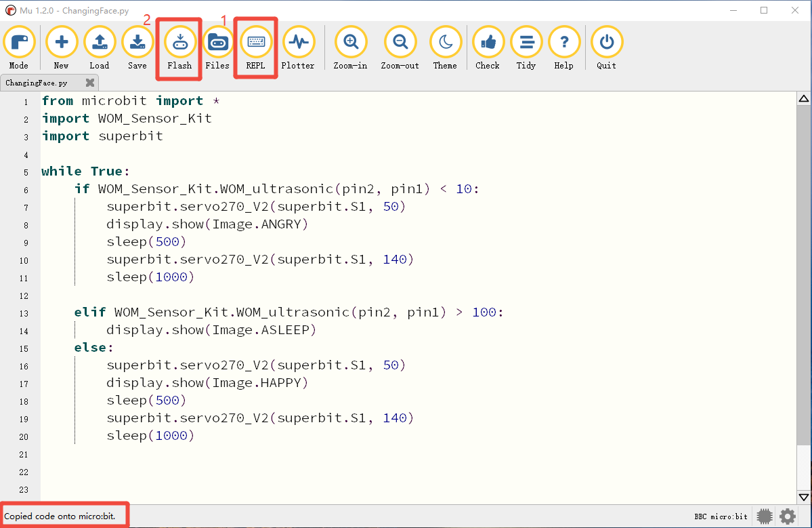
Task: Open Mu Help
Action: (x=564, y=47)
